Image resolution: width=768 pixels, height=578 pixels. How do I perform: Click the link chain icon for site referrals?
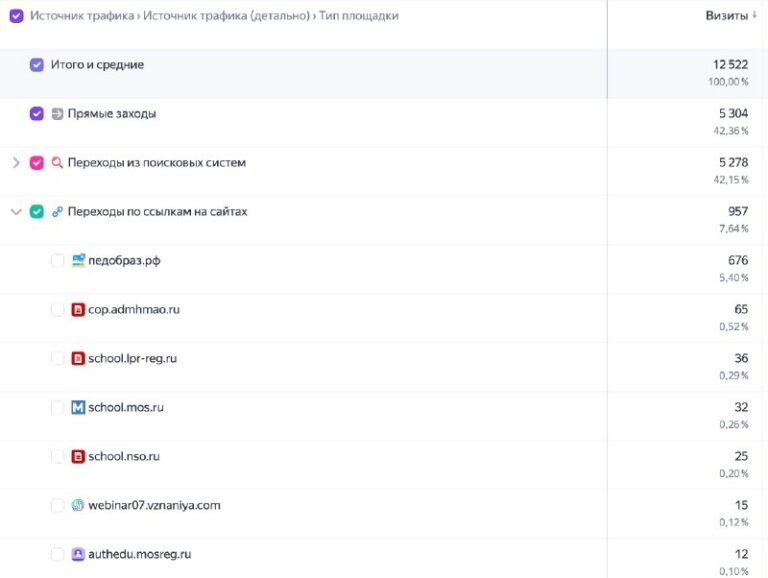tap(57, 212)
